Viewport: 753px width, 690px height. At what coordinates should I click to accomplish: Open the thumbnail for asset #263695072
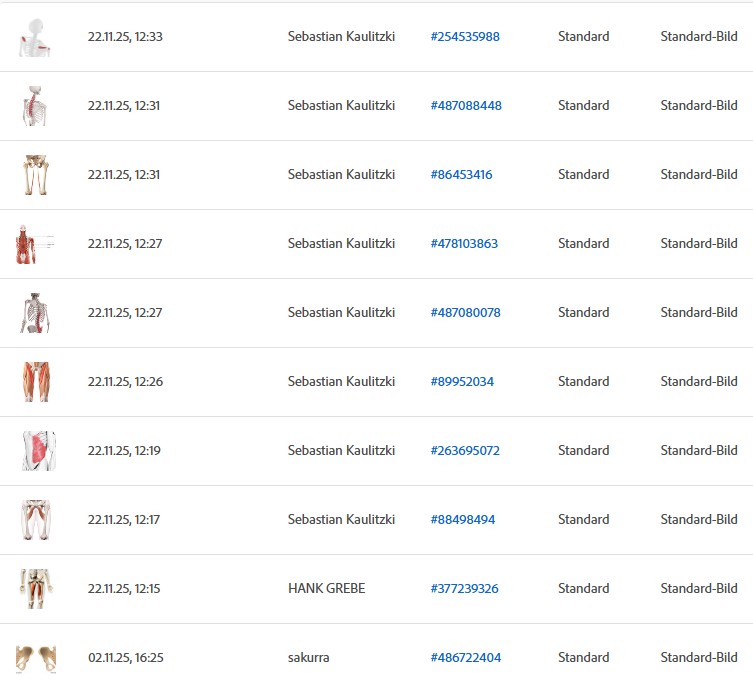(38, 451)
